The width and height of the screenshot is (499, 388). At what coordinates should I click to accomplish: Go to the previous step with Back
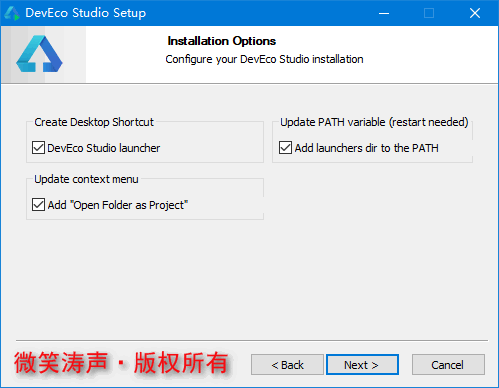tap(287, 365)
